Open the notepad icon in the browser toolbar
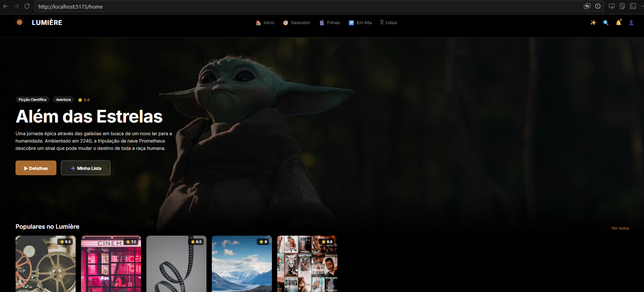 pyautogui.click(x=622, y=6)
